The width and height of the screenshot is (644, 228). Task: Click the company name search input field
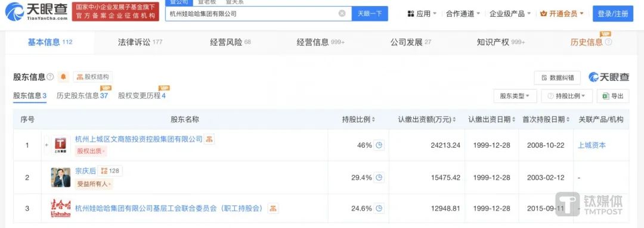(253, 14)
